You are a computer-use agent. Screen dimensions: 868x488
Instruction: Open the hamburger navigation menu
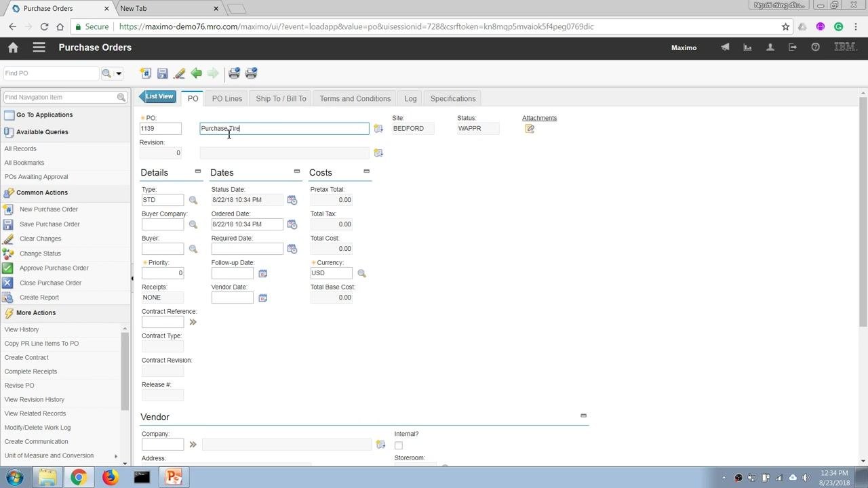point(39,47)
